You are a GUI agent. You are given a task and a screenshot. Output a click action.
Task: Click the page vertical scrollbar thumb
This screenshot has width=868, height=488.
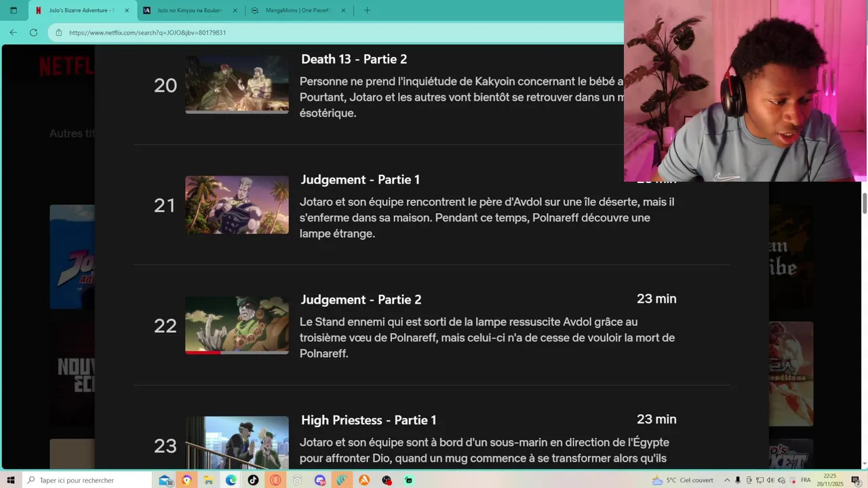(864, 203)
